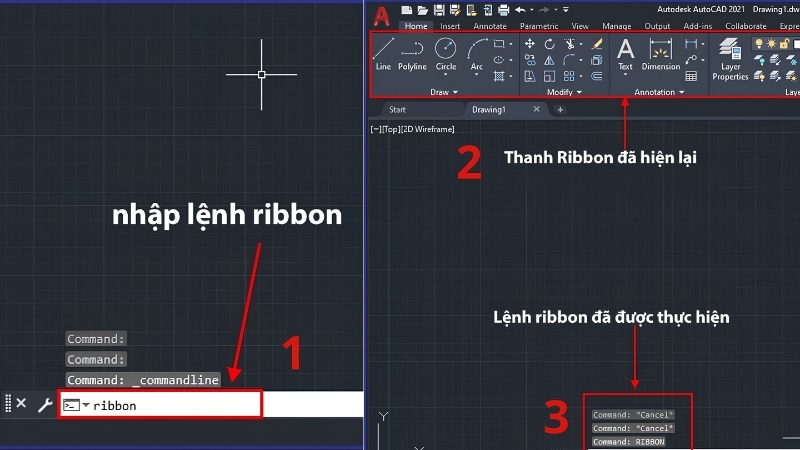Image resolution: width=800 pixels, height=450 pixels.
Task: Switch to the Parametric ribbon tab
Action: tap(539, 26)
